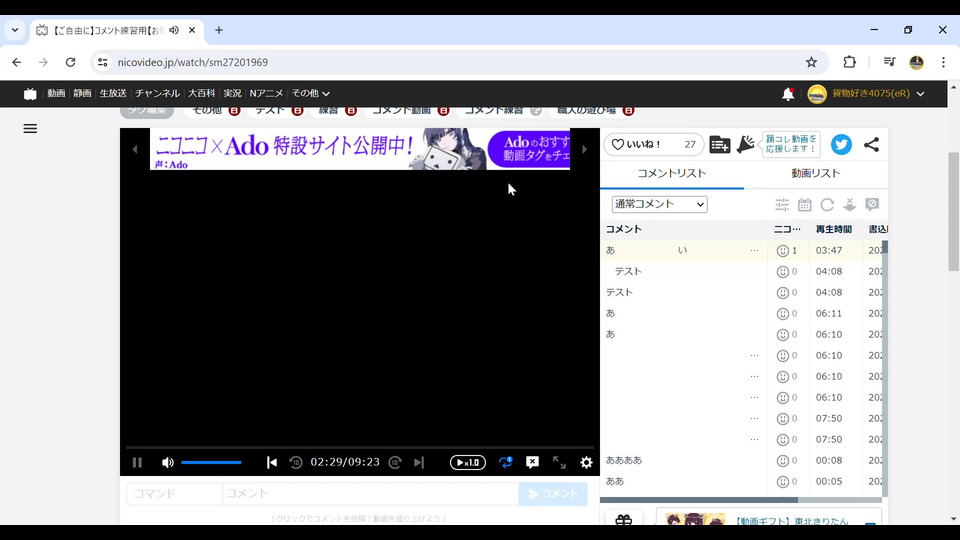Expand user account menu chevron
Screen dimensions: 960x540
[920, 94]
